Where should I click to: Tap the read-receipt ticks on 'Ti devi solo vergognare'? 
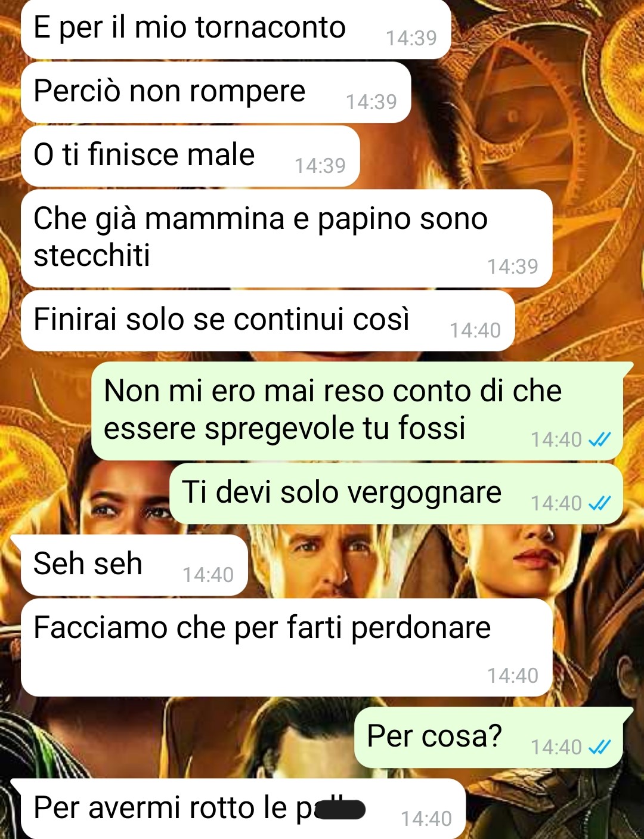(599, 503)
